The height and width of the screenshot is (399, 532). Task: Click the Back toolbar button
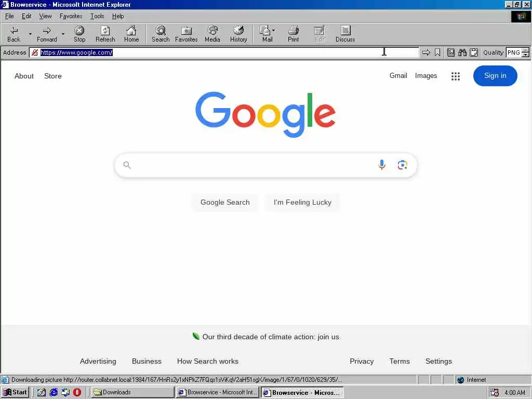(x=14, y=34)
